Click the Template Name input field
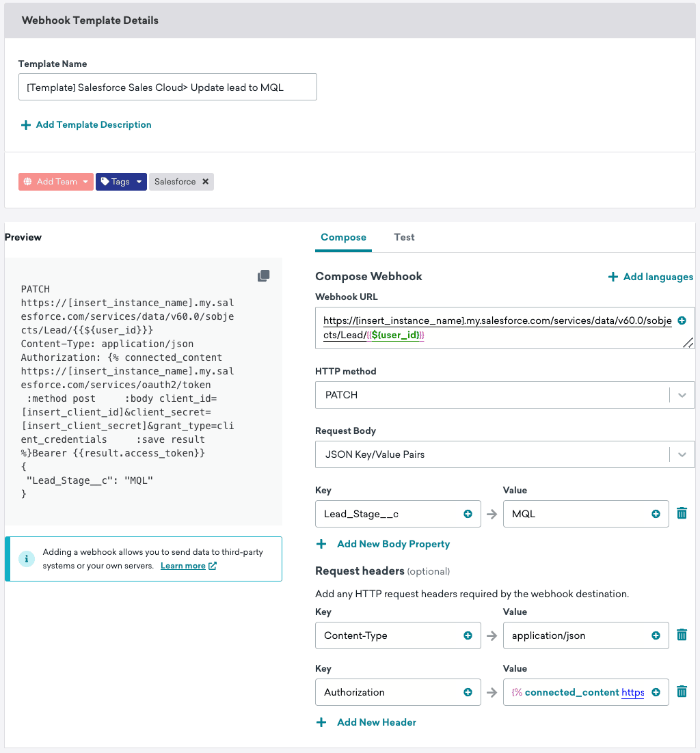Image resolution: width=700 pixels, height=753 pixels. tap(167, 87)
